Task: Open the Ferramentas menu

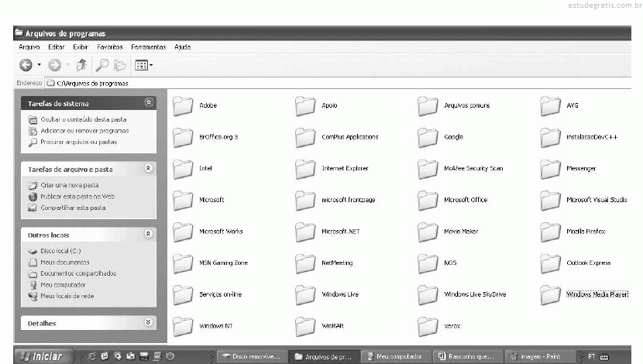Action: (x=149, y=47)
